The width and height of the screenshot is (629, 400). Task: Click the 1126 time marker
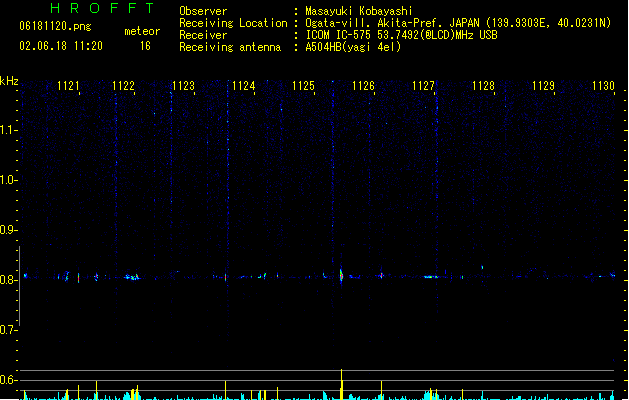[363, 86]
